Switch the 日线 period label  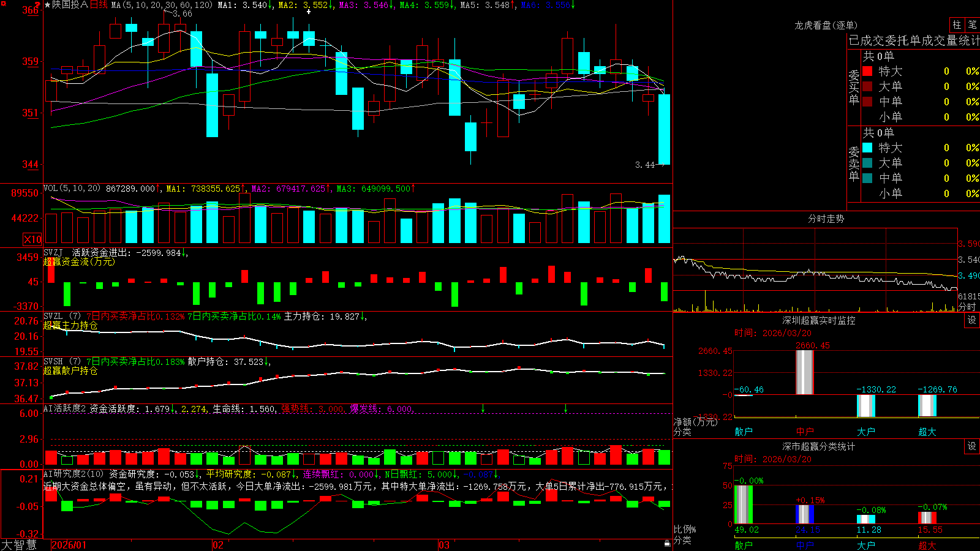pos(99,5)
